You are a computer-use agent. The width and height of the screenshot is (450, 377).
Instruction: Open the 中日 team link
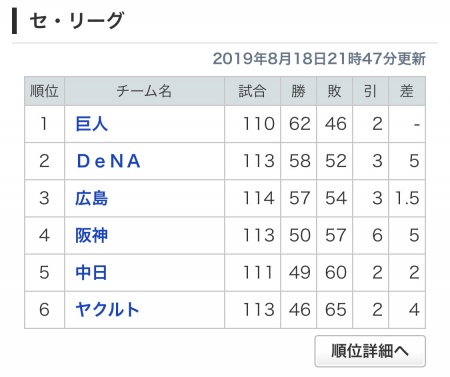91,273
